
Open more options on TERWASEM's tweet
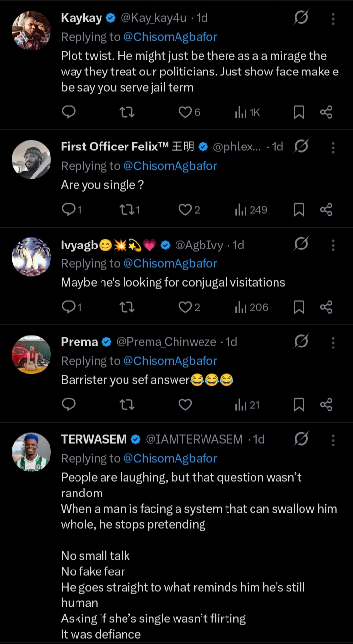[333, 440]
